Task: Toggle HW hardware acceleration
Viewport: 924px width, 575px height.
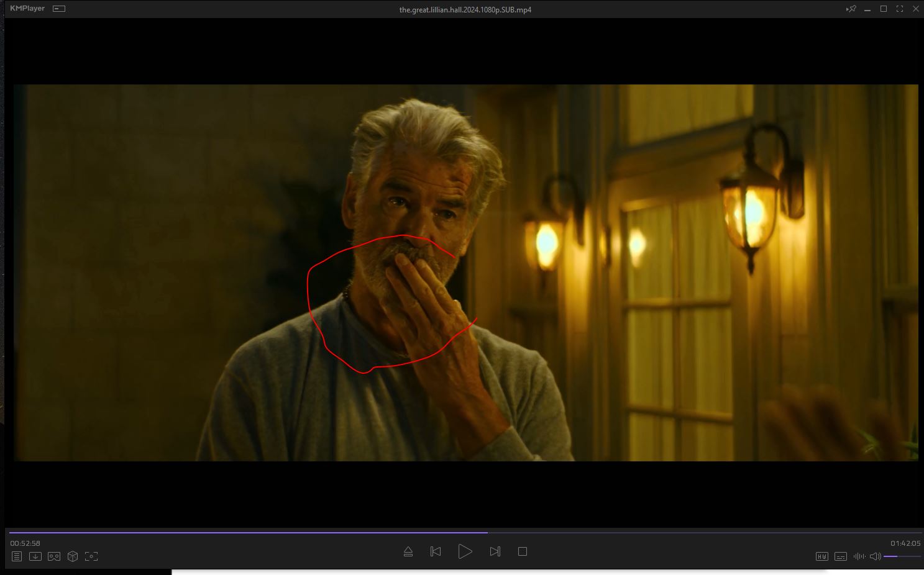Action: pyautogui.click(x=821, y=556)
